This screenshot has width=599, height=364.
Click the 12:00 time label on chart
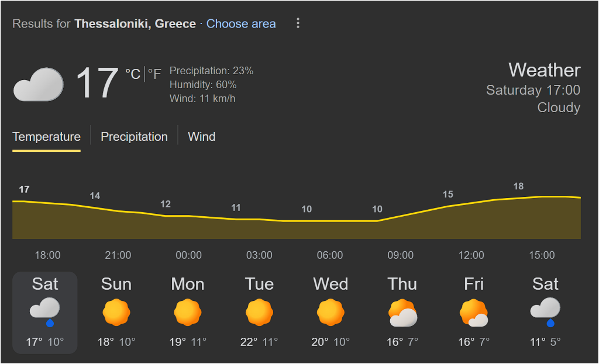[x=471, y=255]
